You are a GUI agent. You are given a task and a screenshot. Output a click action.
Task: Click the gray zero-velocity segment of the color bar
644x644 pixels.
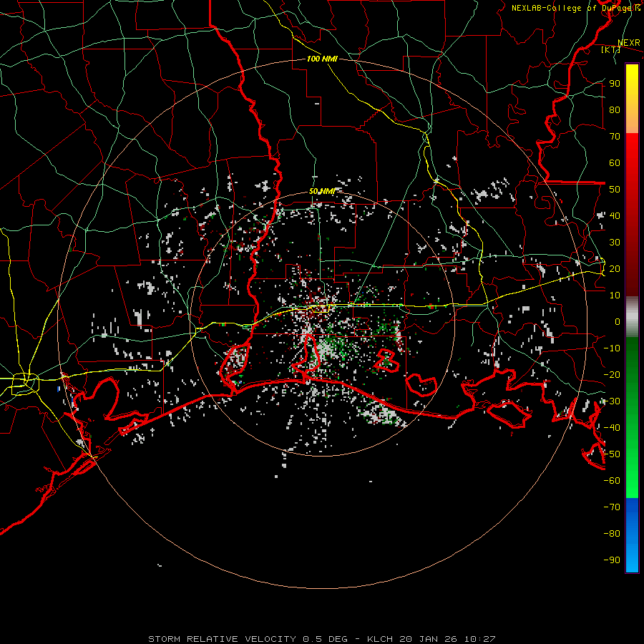point(632,317)
